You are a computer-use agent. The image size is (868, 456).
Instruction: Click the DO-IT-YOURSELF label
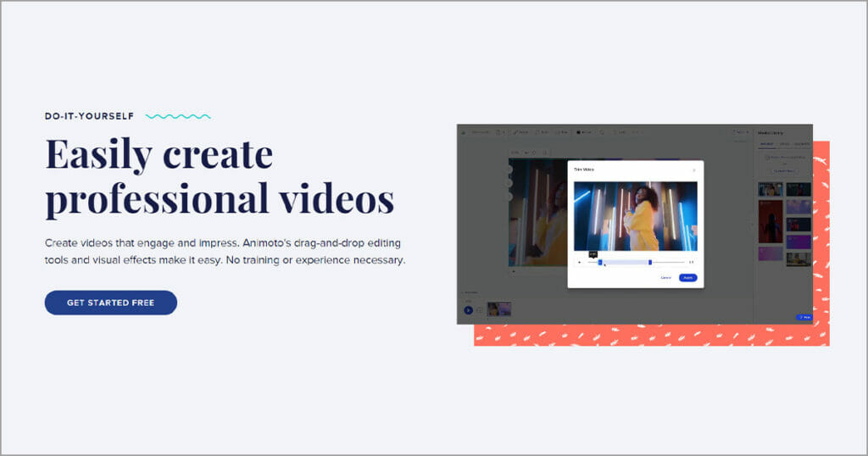[x=90, y=116]
